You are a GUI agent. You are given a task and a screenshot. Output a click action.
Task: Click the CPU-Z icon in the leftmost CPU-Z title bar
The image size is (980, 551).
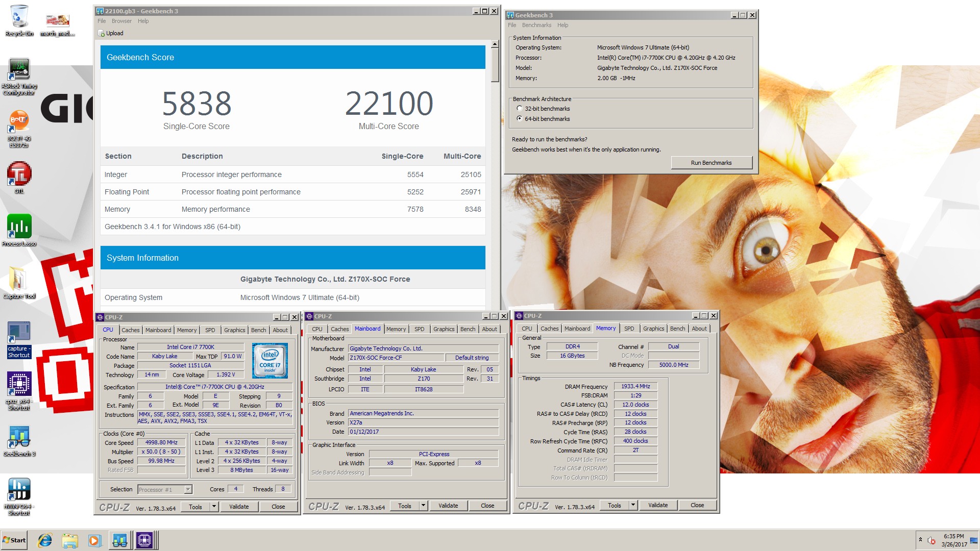coord(100,317)
